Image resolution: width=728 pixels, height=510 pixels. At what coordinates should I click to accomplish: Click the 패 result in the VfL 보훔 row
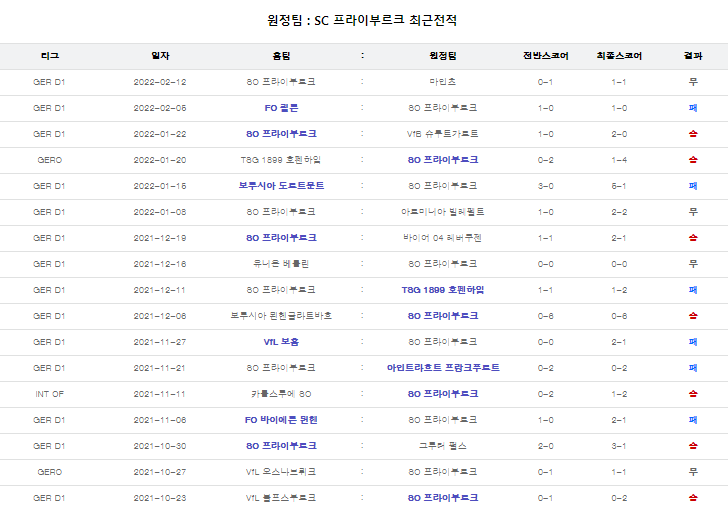tap(693, 342)
